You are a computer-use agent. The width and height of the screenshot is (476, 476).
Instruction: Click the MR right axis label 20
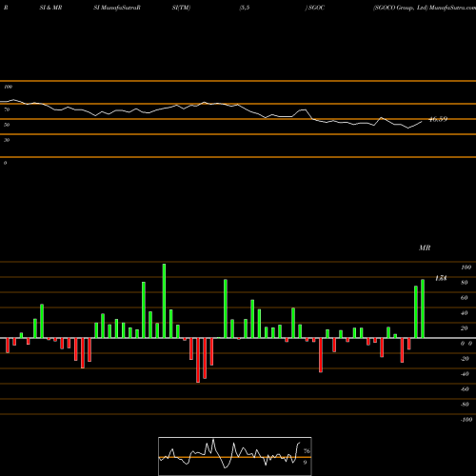point(465,328)
